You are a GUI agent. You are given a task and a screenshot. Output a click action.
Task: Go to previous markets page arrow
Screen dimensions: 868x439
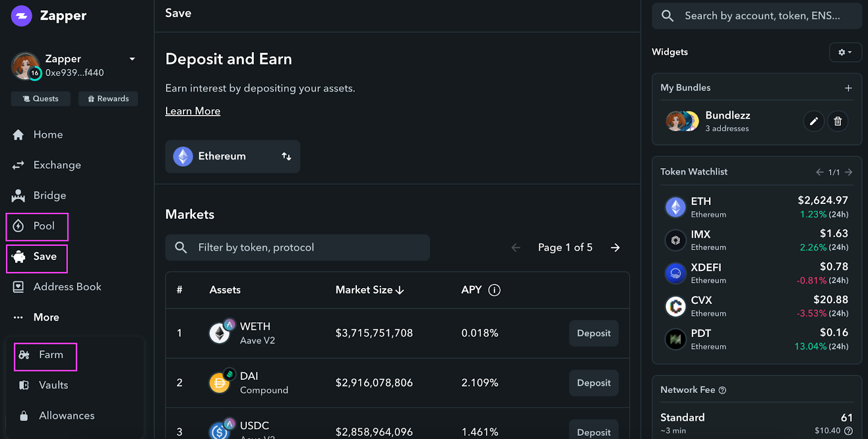pyautogui.click(x=516, y=247)
